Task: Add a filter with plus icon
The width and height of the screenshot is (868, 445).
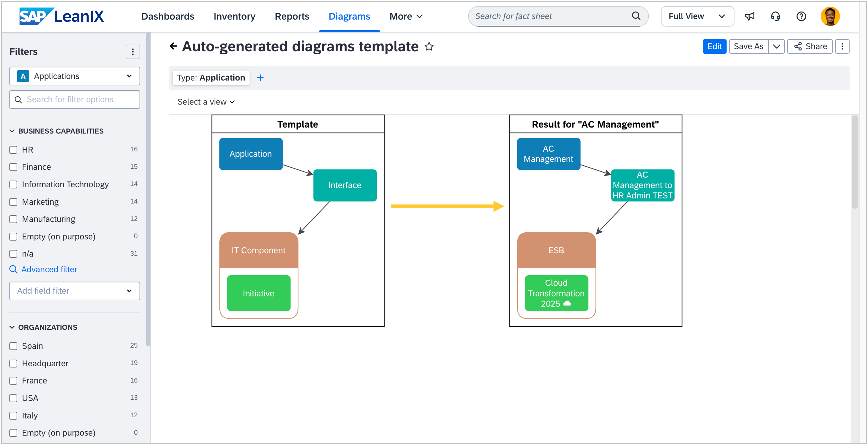Action: coord(260,78)
